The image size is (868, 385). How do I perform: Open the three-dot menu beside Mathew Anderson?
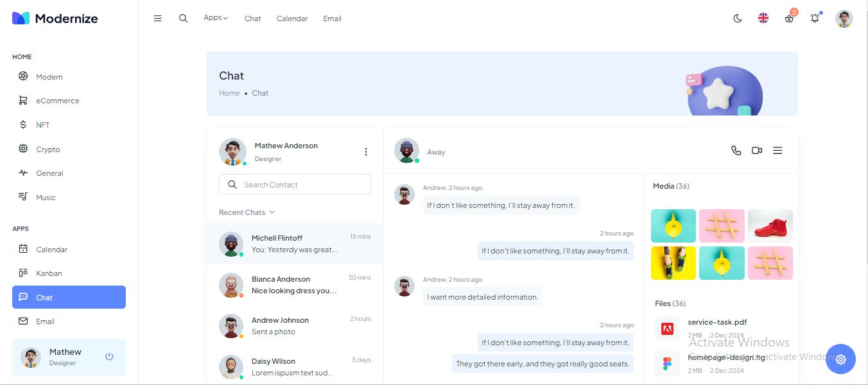(366, 152)
